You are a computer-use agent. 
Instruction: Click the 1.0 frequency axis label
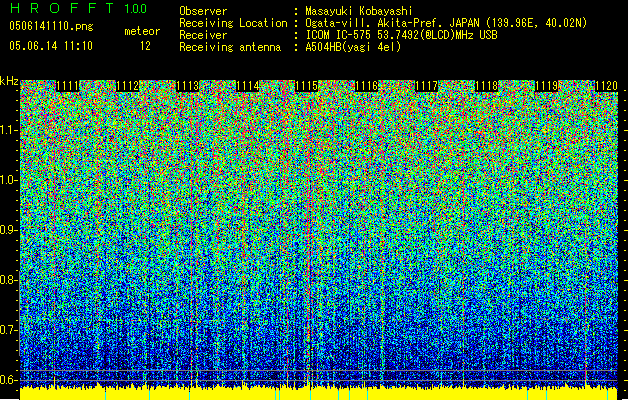(x=8, y=180)
